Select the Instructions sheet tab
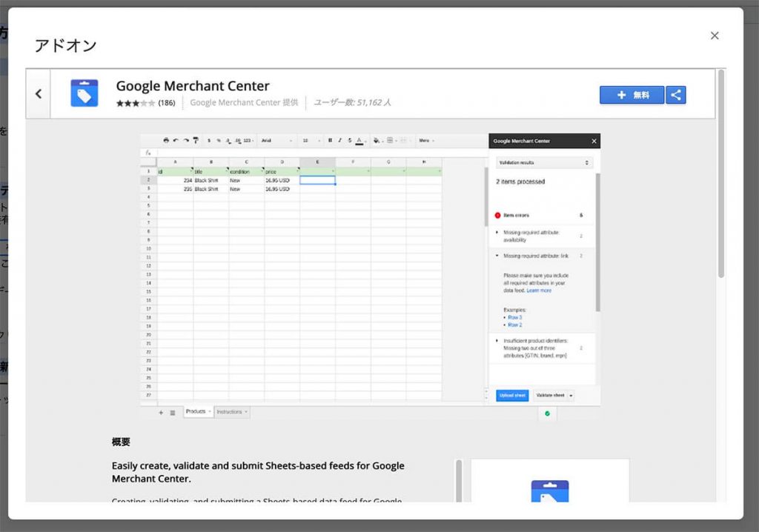This screenshot has width=759, height=532. (x=231, y=412)
